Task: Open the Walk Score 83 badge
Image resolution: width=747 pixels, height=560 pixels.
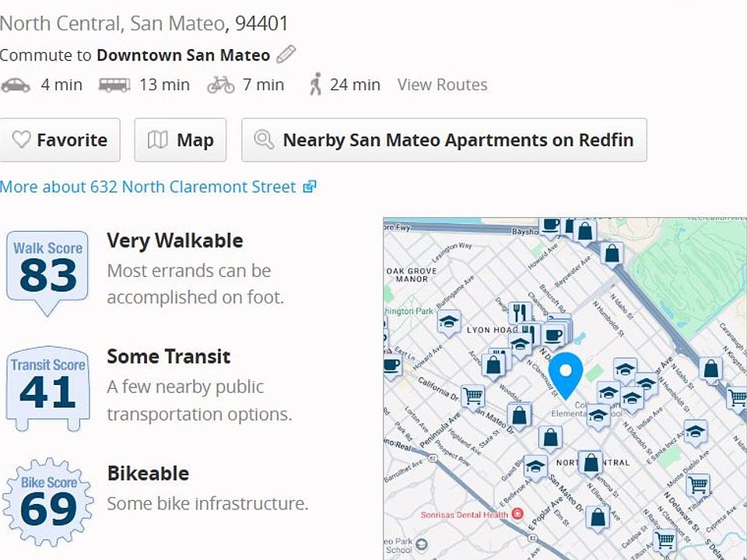Action: pos(47,268)
